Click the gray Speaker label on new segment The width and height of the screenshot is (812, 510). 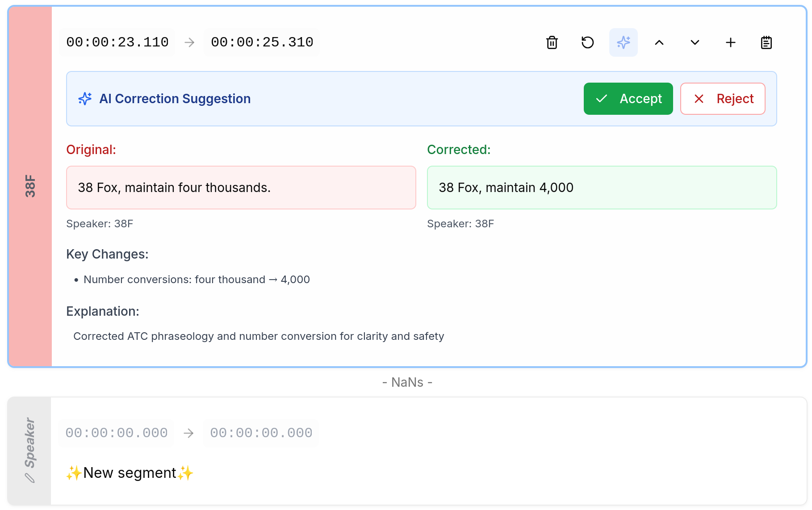[30, 442]
